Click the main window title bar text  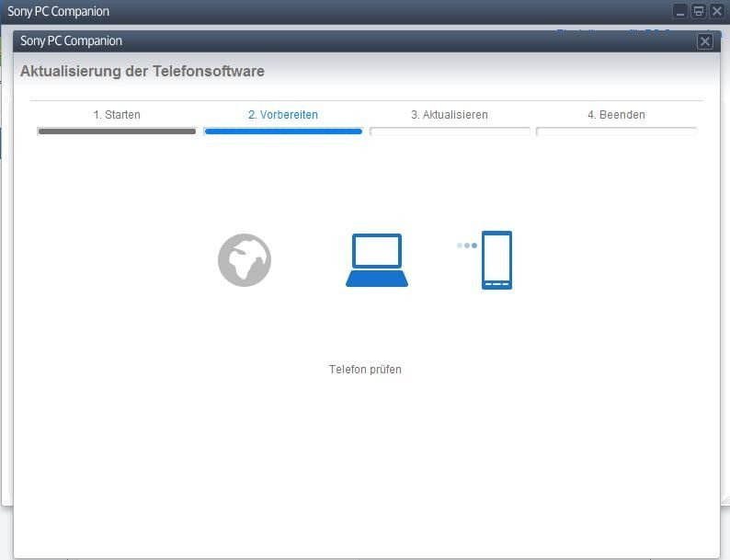[x=58, y=12]
